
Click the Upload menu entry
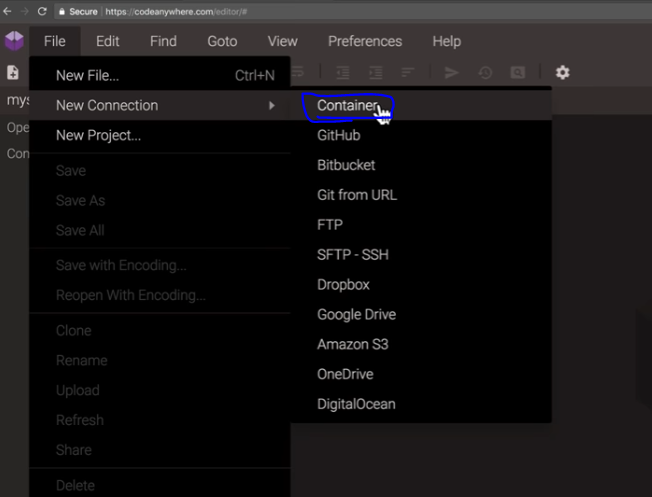pos(160,391)
